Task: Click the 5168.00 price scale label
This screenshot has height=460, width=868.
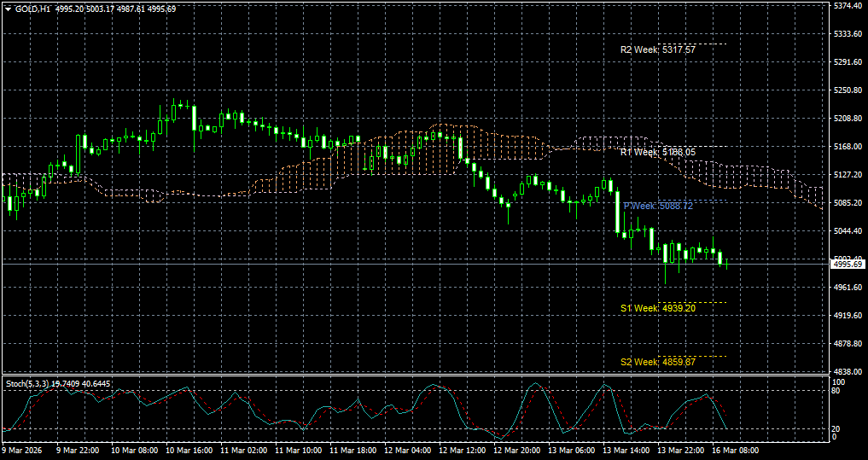Action: point(848,147)
